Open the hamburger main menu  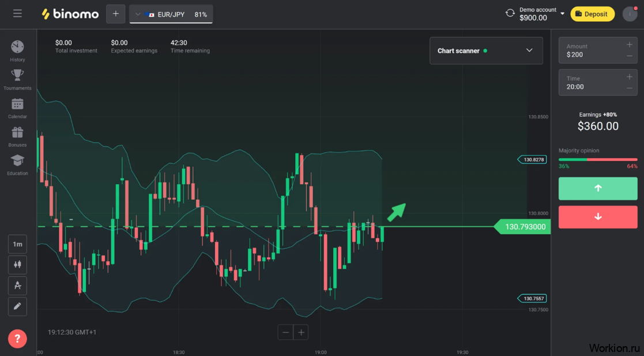pyautogui.click(x=17, y=13)
